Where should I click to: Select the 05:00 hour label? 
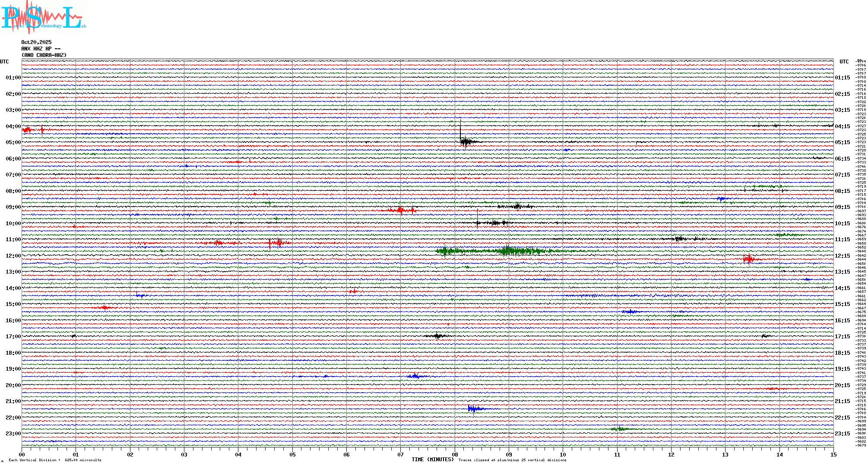(13, 142)
